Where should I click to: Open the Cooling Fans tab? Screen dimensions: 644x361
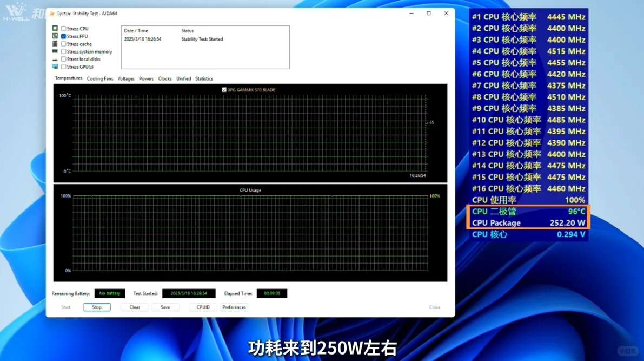coord(100,78)
